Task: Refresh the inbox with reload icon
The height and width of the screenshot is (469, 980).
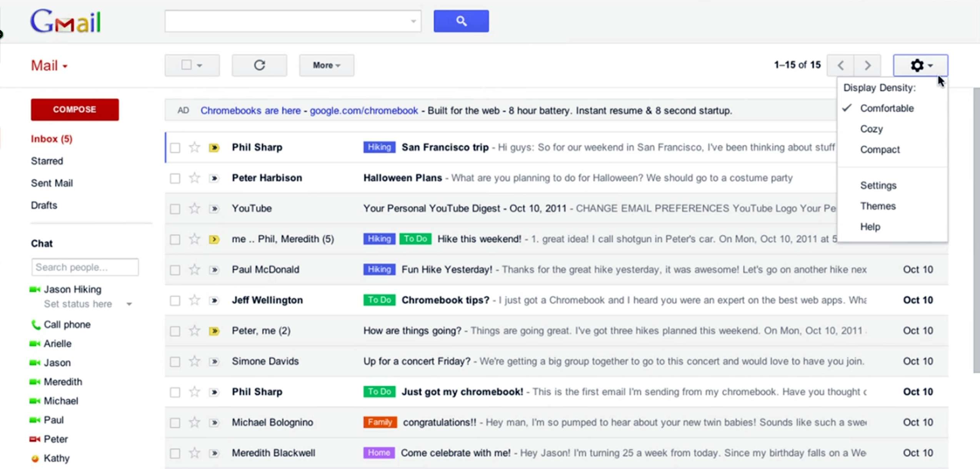Action: (x=259, y=65)
